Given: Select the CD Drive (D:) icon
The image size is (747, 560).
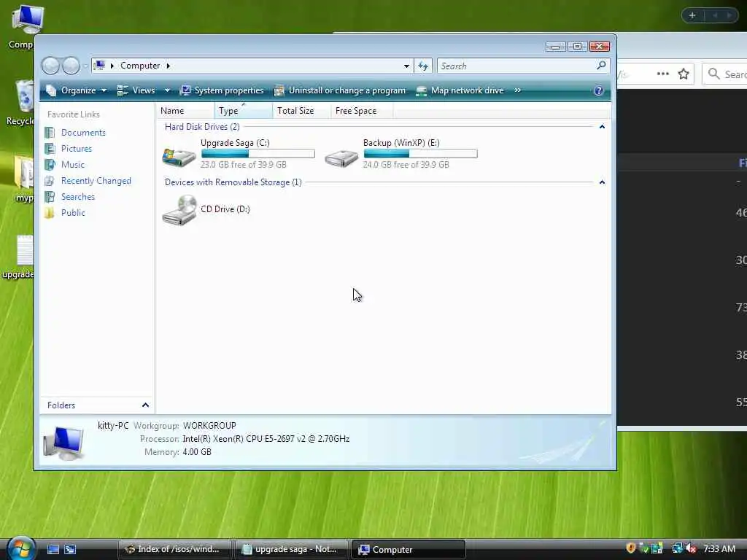Looking at the screenshot, I should click(179, 210).
